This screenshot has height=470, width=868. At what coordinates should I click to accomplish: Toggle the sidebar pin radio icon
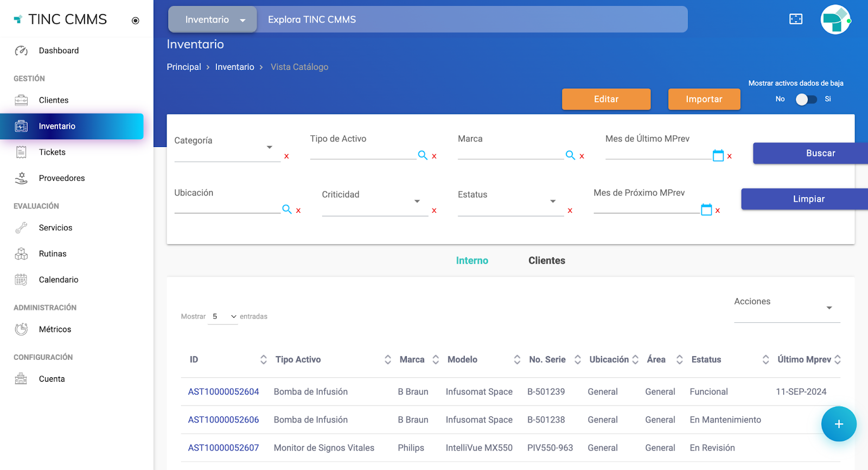point(136,21)
